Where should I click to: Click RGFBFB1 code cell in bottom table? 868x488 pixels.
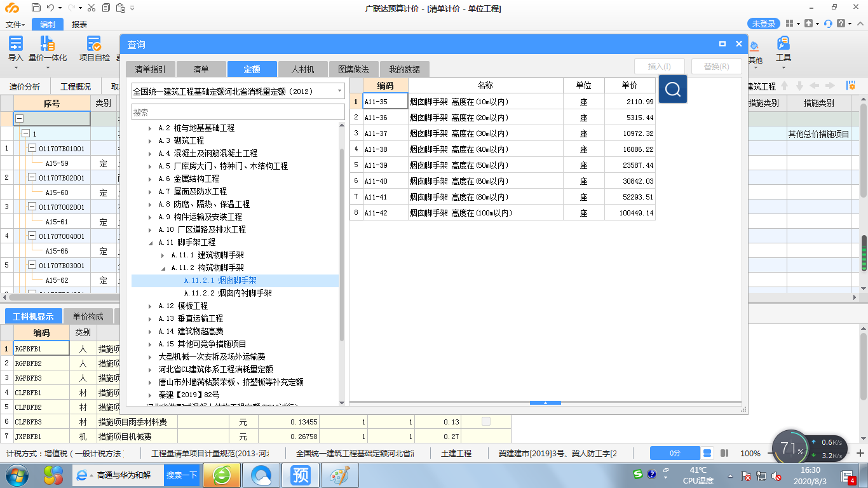pos(41,348)
